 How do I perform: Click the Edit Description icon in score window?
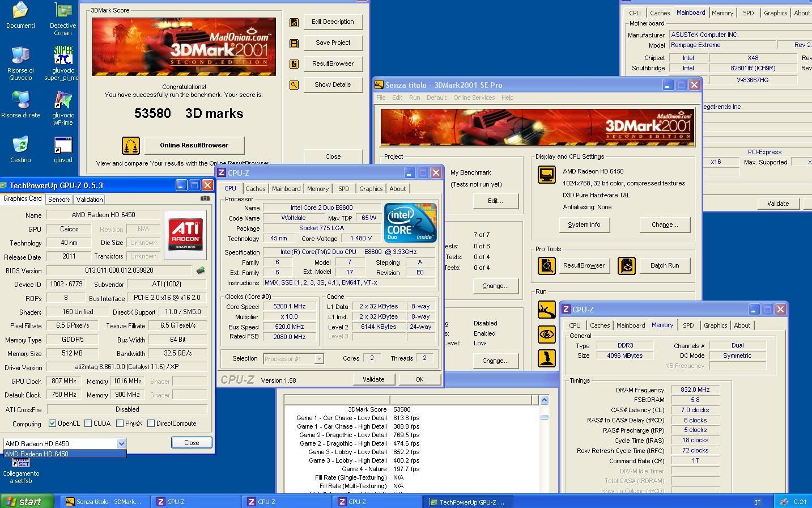(294, 22)
